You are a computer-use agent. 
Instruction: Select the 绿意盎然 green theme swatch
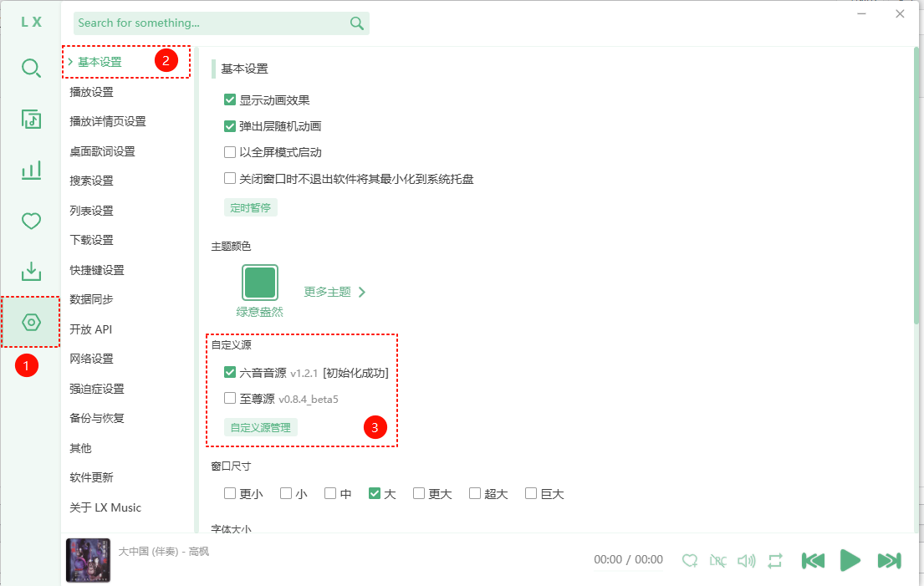260,283
